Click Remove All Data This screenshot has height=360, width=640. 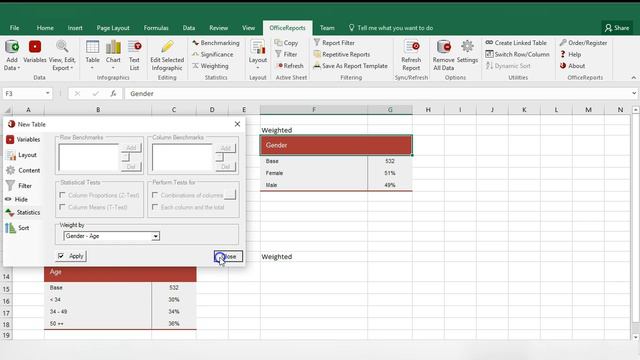click(443, 56)
